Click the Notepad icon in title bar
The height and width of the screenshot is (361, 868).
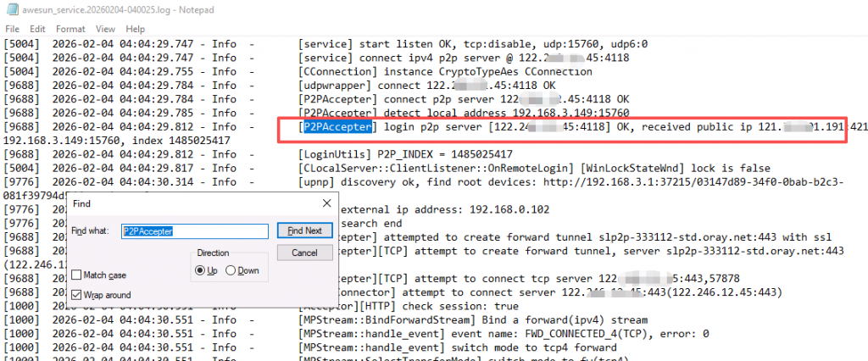9,9
